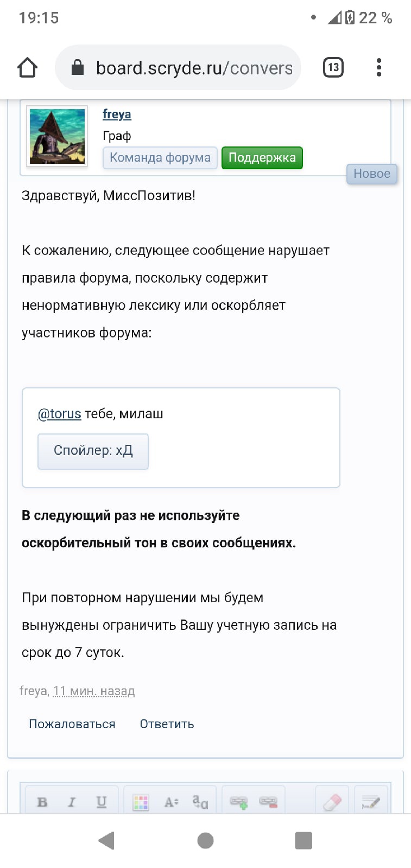411x868 pixels.
Task: Open the browser three-dot menu
Action: [x=379, y=68]
